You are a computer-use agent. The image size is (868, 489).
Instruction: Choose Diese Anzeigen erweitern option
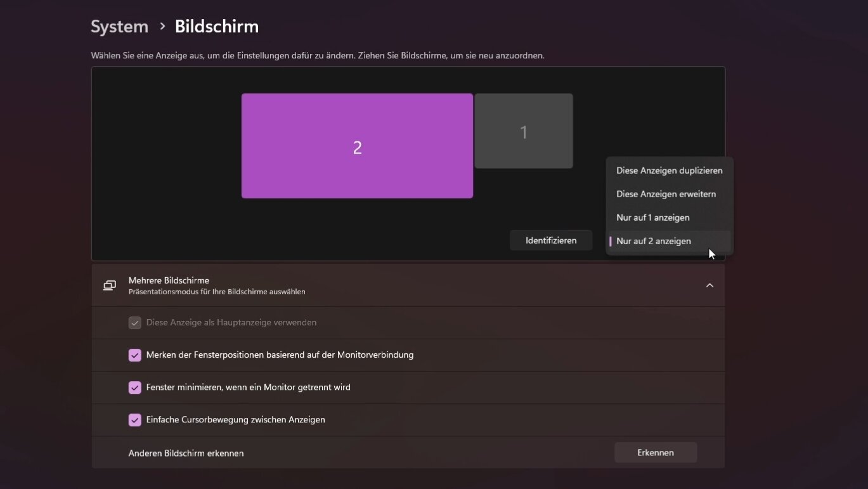(666, 194)
